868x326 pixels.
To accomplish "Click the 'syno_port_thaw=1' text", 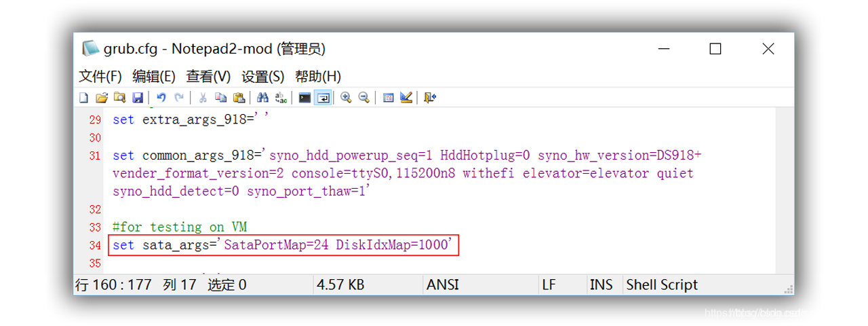I will pyautogui.click(x=307, y=192).
